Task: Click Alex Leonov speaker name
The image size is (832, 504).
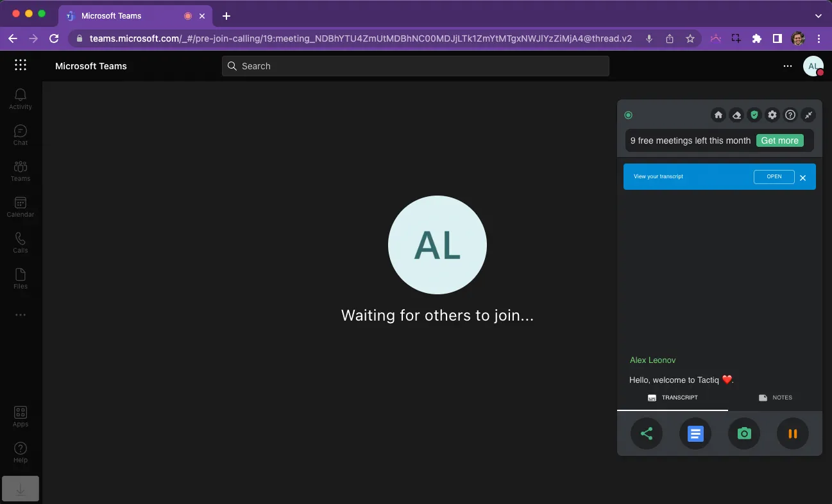Action: (652, 360)
